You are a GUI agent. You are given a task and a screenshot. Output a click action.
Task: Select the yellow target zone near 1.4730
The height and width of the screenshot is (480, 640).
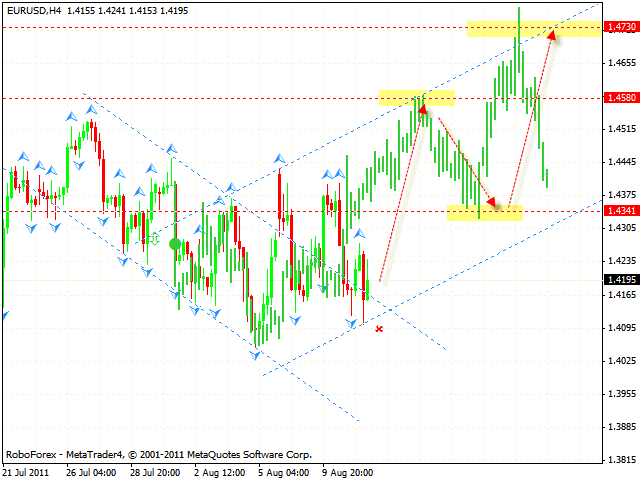pyautogui.click(x=533, y=29)
